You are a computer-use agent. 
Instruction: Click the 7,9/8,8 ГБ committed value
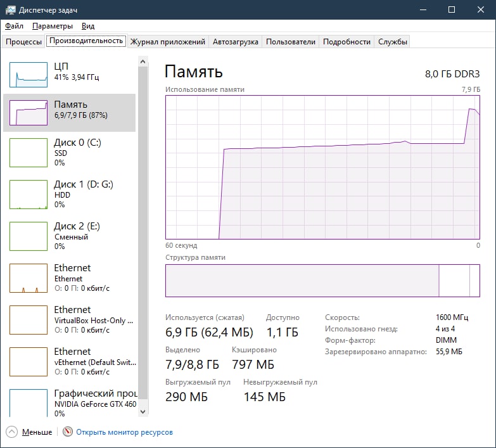click(x=192, y=364)
